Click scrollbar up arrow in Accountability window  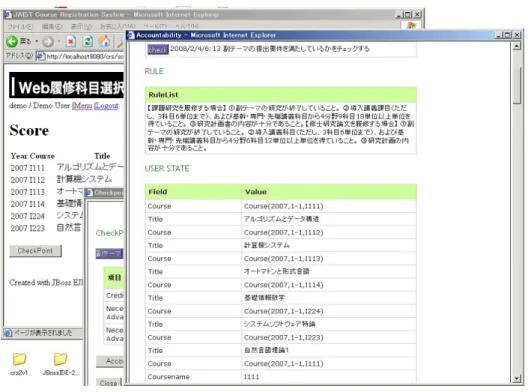517,46
